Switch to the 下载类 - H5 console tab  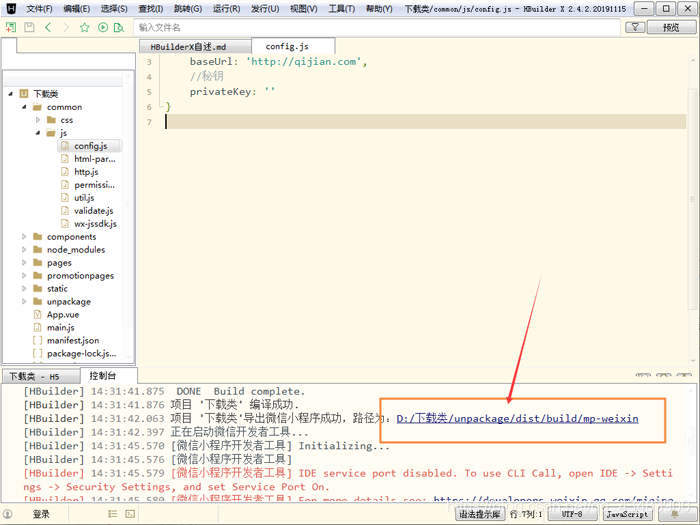(x=41, y=376)
